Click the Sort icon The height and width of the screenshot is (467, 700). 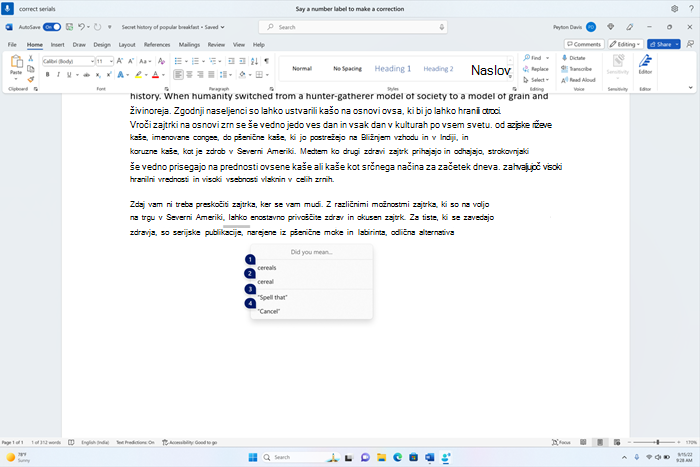coord(254,61)
